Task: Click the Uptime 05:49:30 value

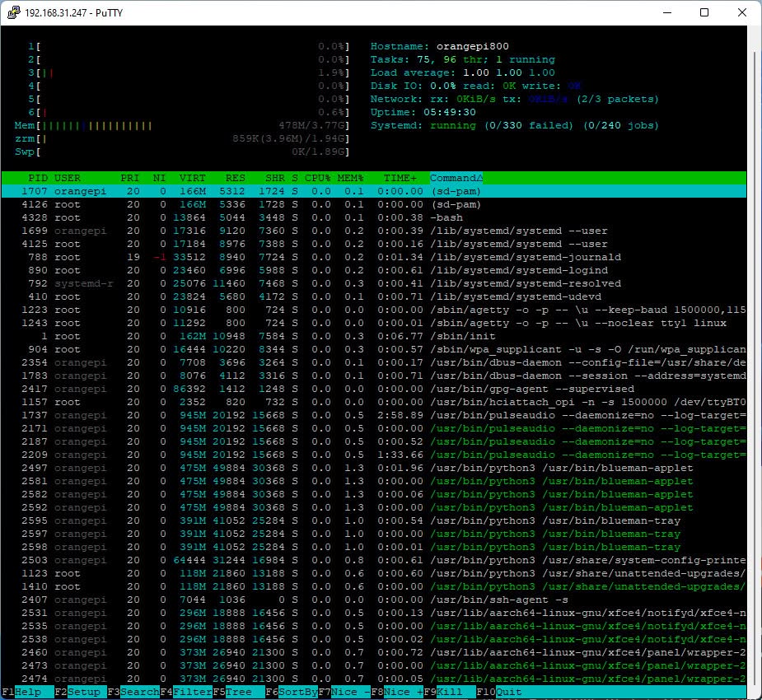Action: [450, 112]
